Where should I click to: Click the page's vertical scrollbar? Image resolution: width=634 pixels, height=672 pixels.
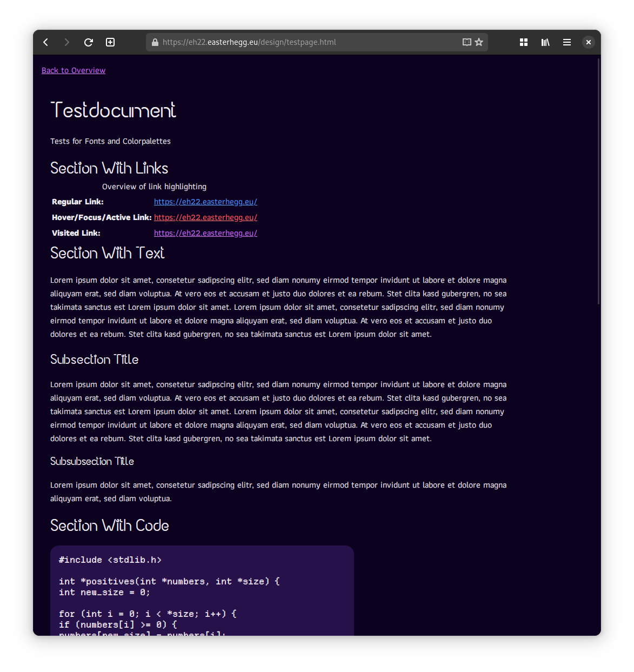[598, 181]
